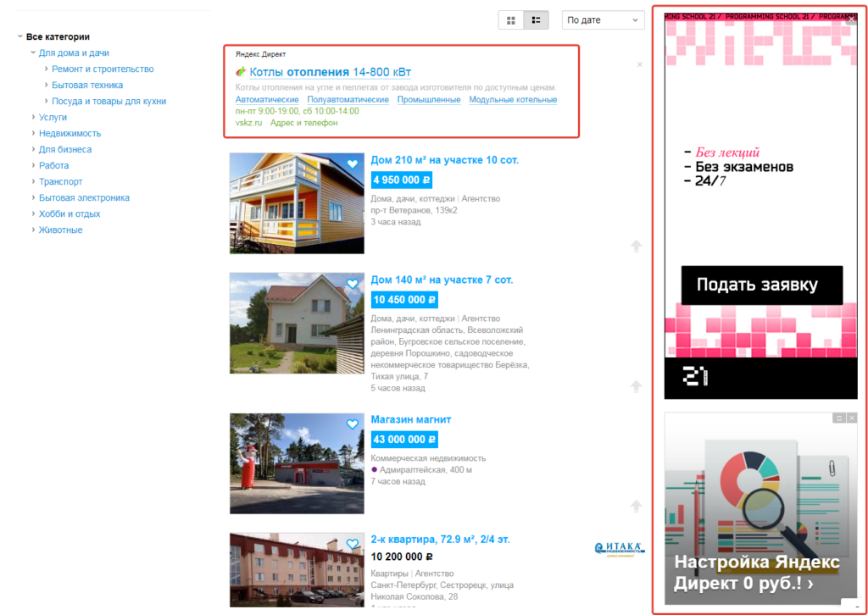The height and width of the screenshot is (615, 868).
Task: Open the 'Транспорт' category
Action: 60,181
